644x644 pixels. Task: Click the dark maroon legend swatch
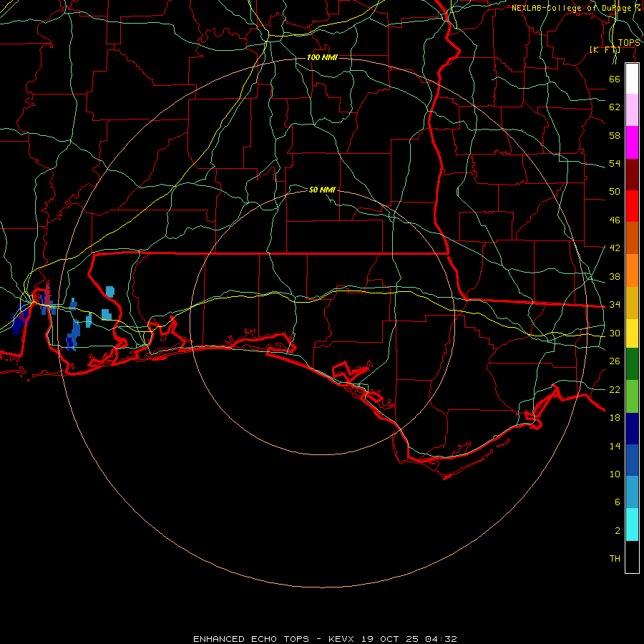point(632,175)
